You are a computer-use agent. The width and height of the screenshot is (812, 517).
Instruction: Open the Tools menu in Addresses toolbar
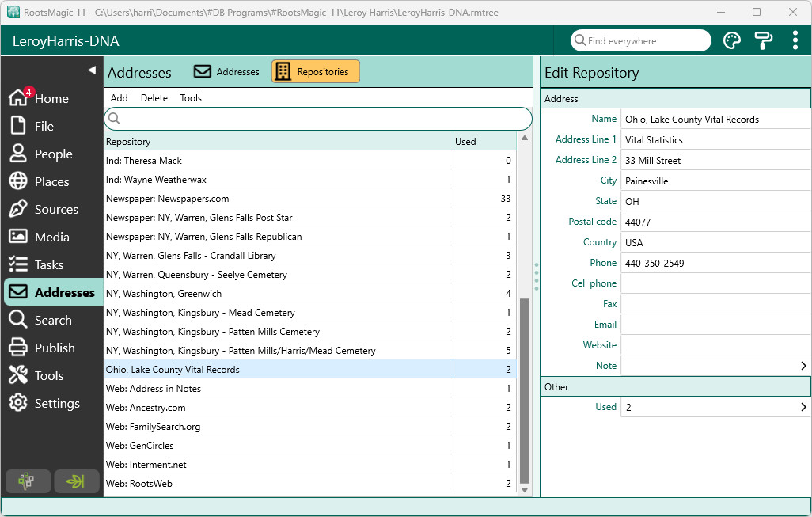point(191,98)
